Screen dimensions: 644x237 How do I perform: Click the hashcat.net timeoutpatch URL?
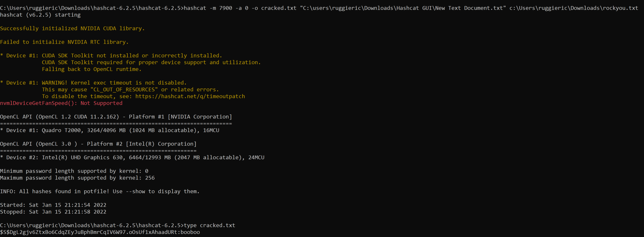pyautogui.click(x=190, y=96)
